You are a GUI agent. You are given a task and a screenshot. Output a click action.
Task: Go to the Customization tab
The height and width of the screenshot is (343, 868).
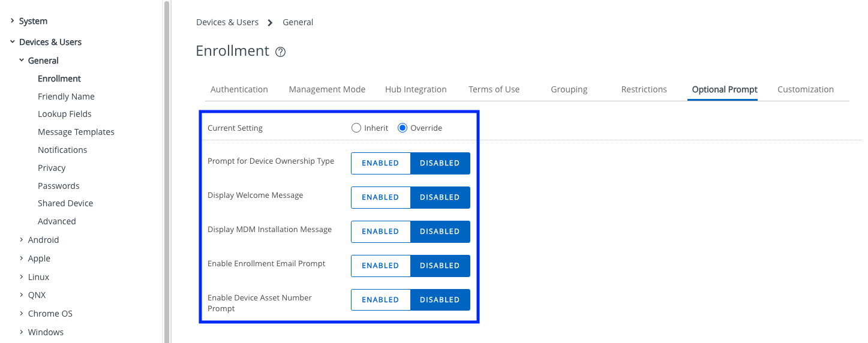(x=805, y=89)
